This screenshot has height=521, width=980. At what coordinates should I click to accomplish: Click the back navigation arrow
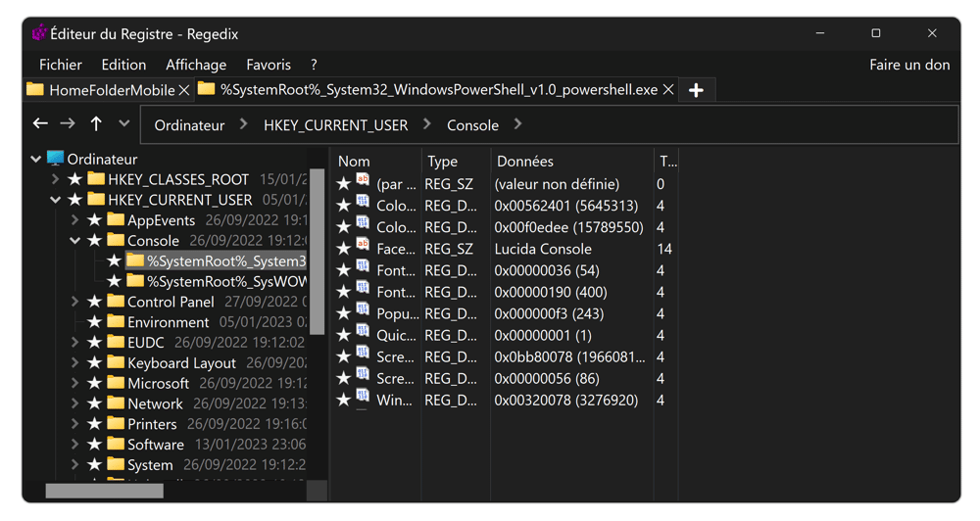point(40,123)
